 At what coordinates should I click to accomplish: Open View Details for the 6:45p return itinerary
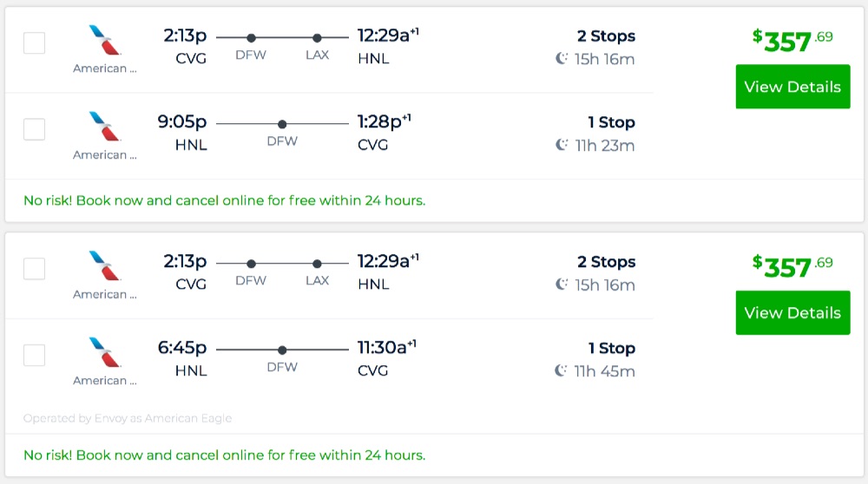point(792,313)
